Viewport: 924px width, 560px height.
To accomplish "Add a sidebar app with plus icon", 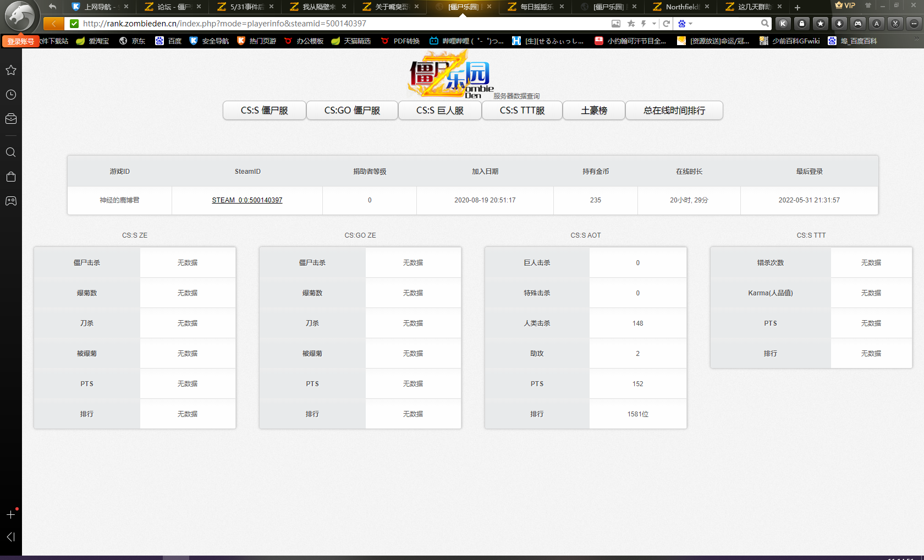I will (11, 514).
